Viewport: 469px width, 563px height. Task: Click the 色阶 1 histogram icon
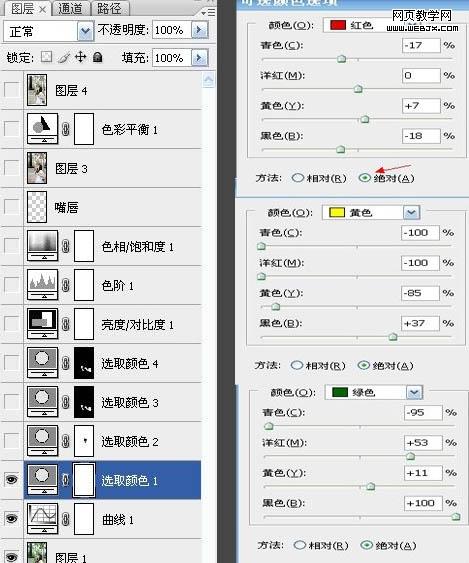pos(42,285)
